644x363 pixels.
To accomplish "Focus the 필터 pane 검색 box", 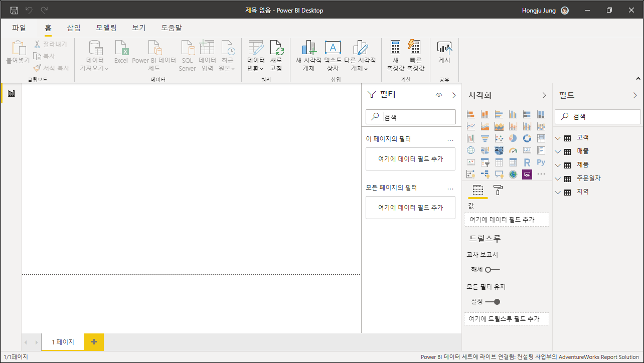I will pyautogui.click(x=410, y=117).
